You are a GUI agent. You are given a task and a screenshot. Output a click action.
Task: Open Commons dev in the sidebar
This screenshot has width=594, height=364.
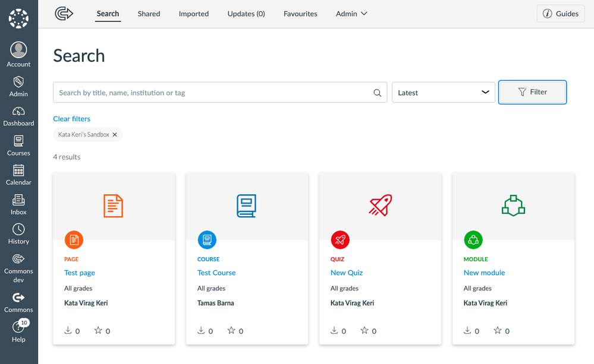(18, 268)
